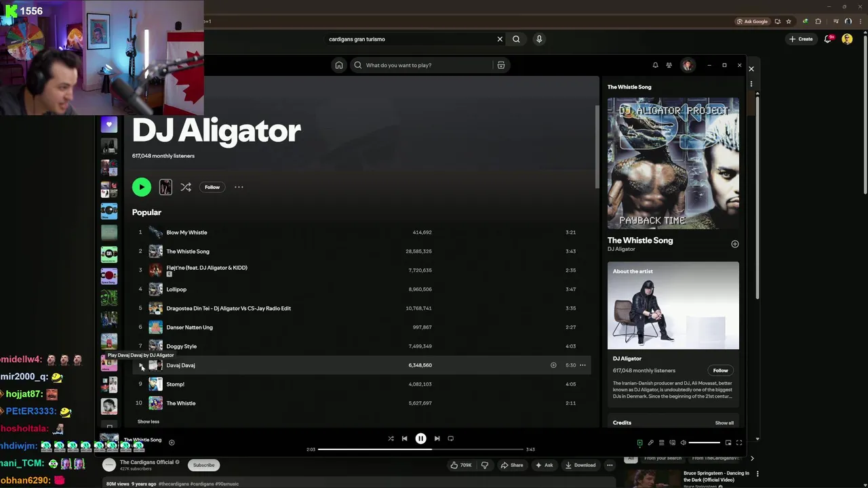This screenshot has width=868, height=488.
Task: Toggle shuffle next to the artist play button
Action: pos(186,187)
